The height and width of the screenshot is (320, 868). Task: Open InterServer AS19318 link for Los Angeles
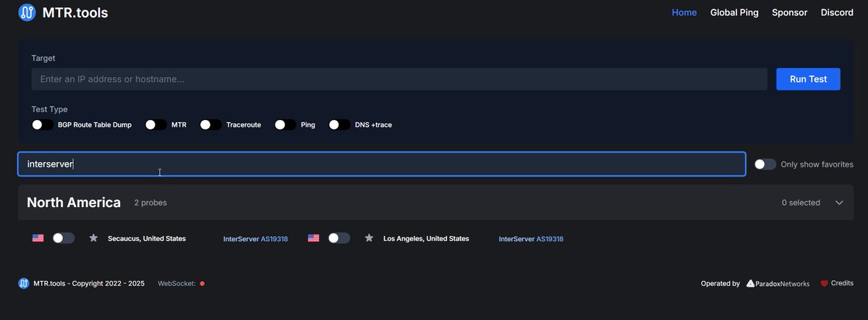click(x=531, y=239)
